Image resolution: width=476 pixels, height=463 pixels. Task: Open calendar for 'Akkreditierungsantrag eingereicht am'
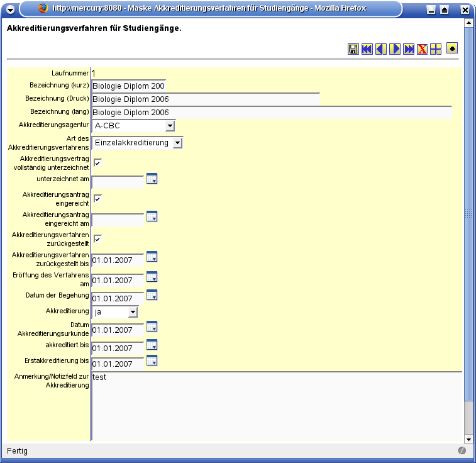152,216
